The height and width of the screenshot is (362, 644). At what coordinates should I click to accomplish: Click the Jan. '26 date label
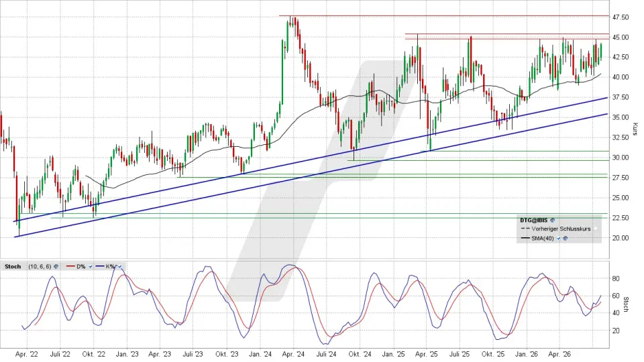pyautogui.click(x=527, y=354)
